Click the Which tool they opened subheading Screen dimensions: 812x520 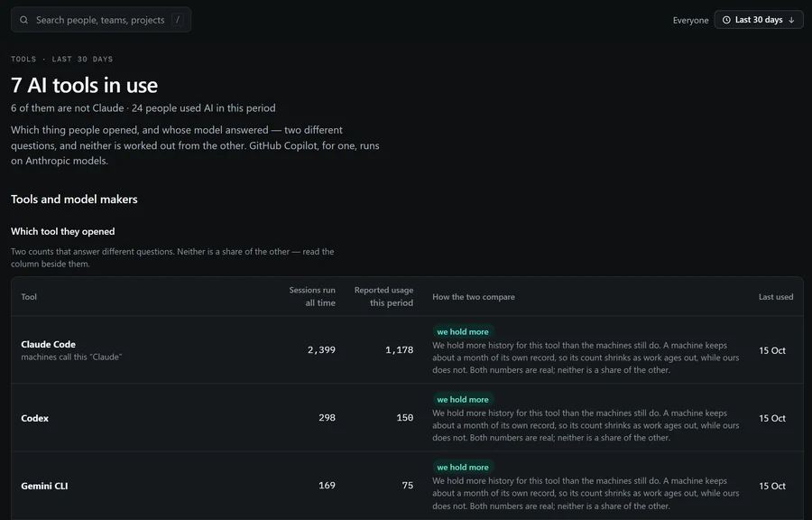pyautogui.click(x=62, y=231)
